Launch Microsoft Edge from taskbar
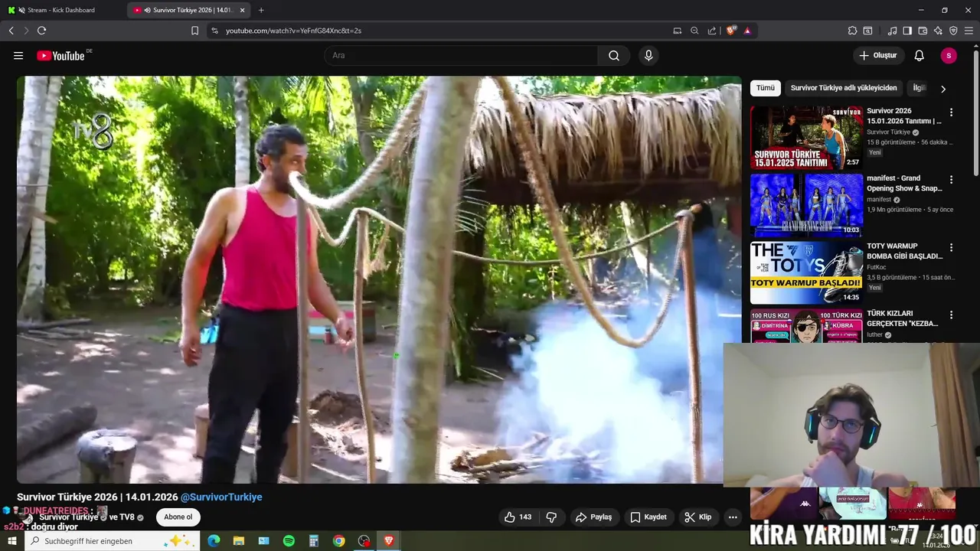 click(x=214, y=541)
